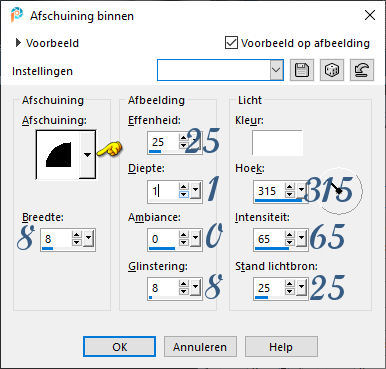Viewport: 386px width, 369px height.
Task: Save the current preset settings
Action: pos(302,70)
